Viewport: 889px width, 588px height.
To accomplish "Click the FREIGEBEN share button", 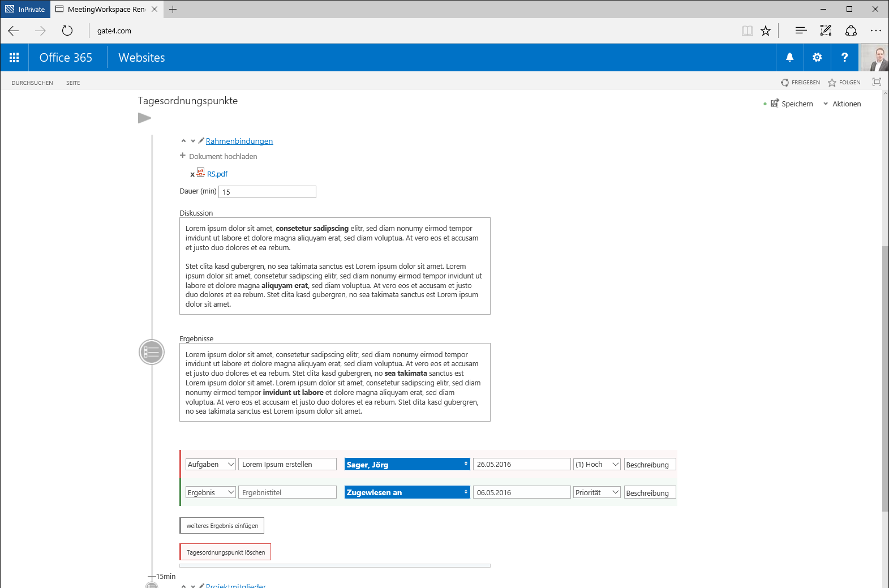I will pyautogui.click(x=800, y=83).
